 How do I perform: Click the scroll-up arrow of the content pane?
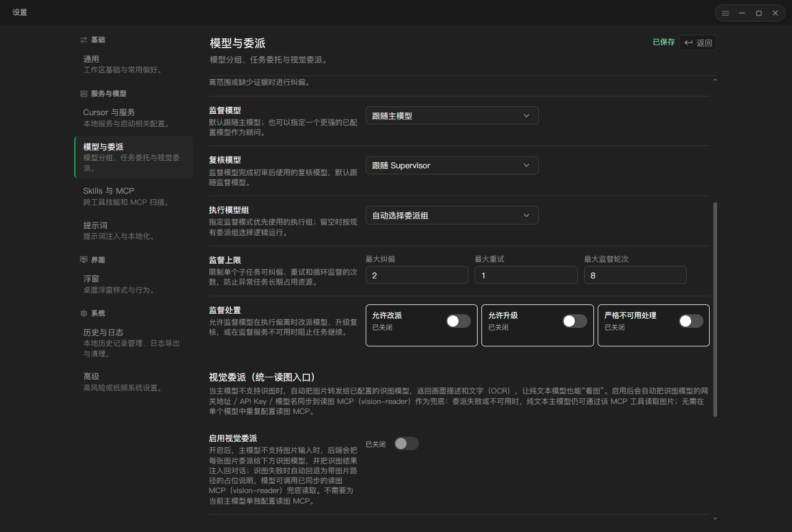pyautogui.click(x=715, y=79)
